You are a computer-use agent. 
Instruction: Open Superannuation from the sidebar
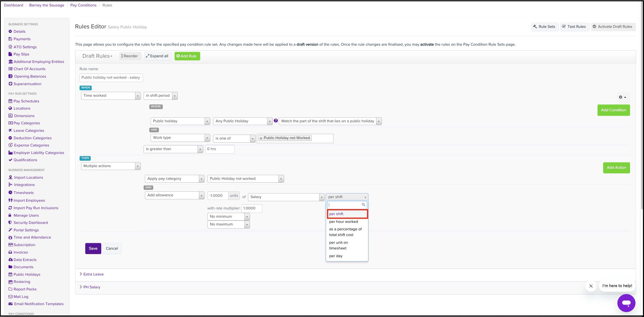click(x=27, y=84)
